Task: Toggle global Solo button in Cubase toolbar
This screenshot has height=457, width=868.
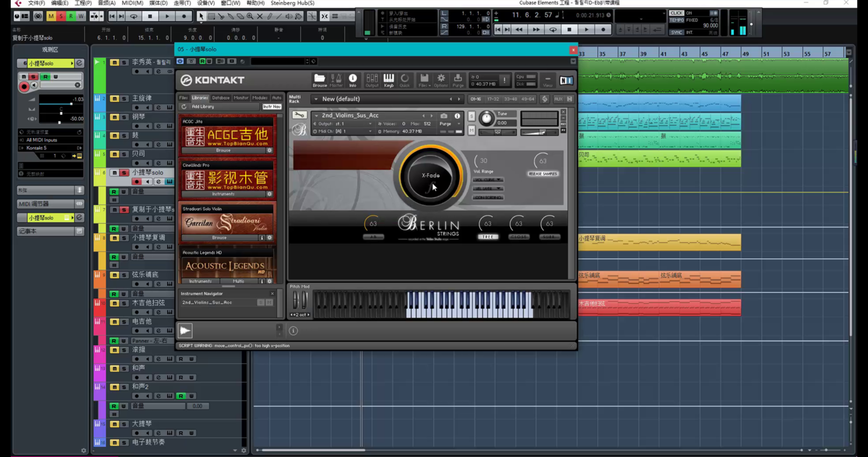Action: pos(61,16)
